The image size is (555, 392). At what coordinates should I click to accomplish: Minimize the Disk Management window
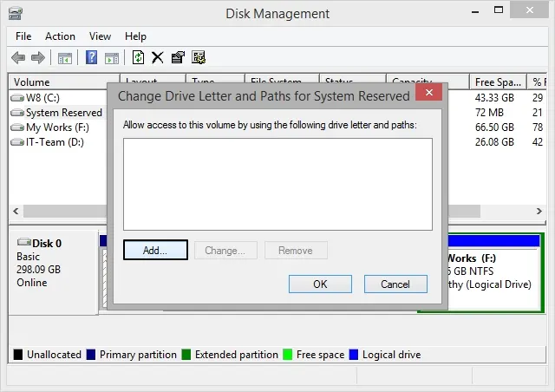pyautogui.click(x=475, y=10)
